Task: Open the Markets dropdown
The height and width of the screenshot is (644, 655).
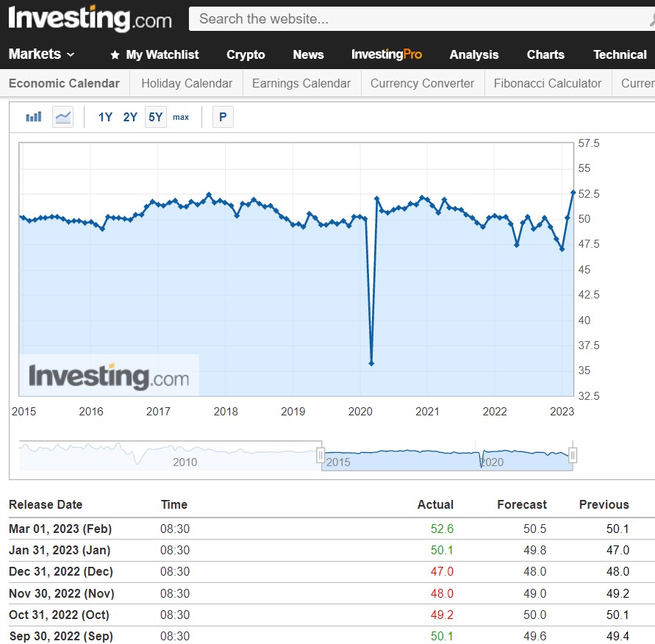Action: coord(35,54)
